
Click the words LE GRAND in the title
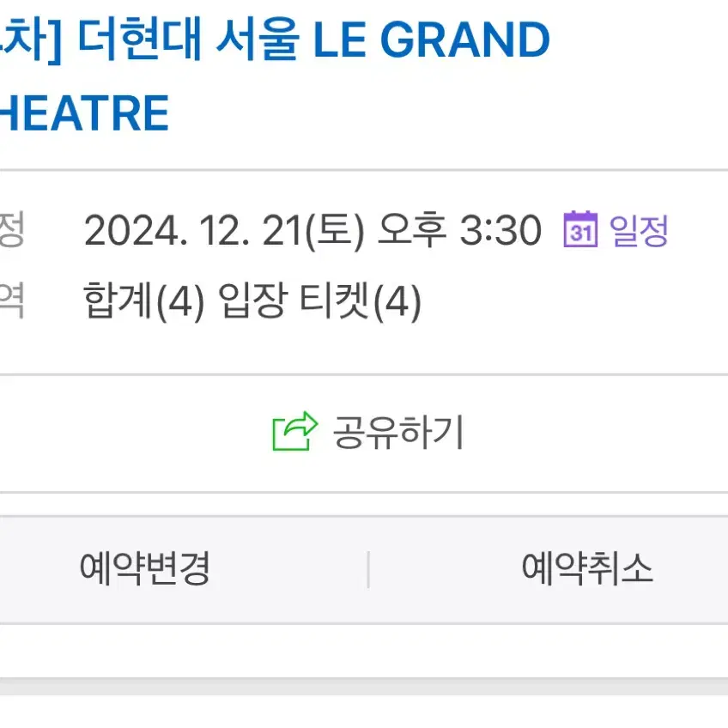coord(431,40)
